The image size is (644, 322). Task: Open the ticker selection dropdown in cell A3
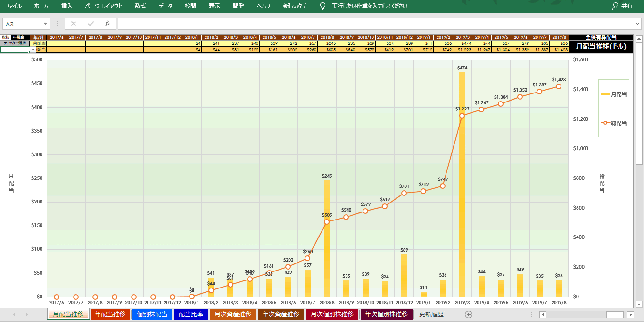click(33, 50)
